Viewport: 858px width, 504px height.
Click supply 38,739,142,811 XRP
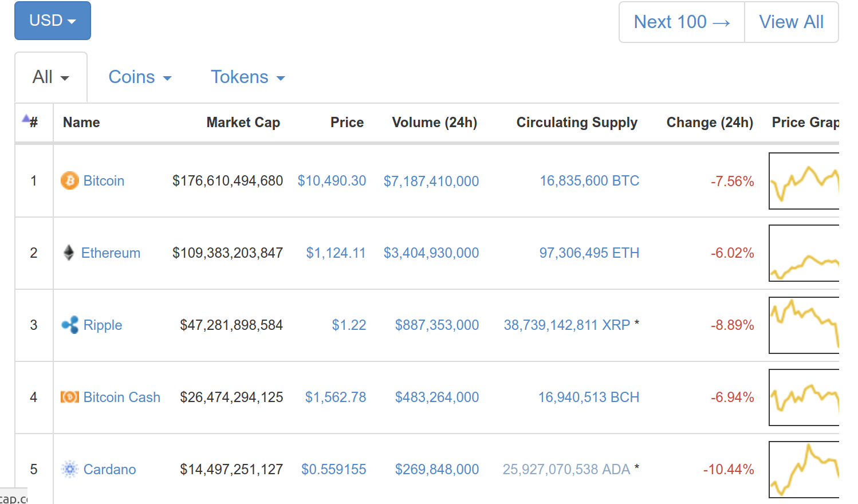(x=567, y=325)
